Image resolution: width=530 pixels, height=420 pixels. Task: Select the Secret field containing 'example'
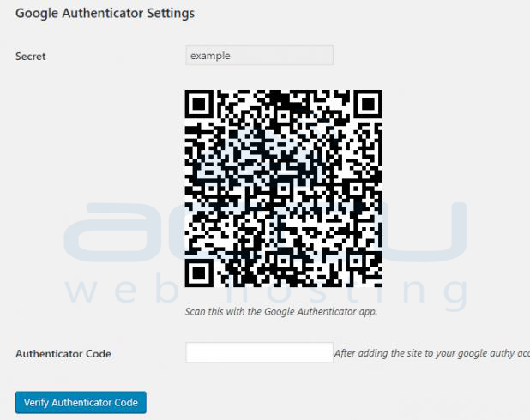coord(259,55)
